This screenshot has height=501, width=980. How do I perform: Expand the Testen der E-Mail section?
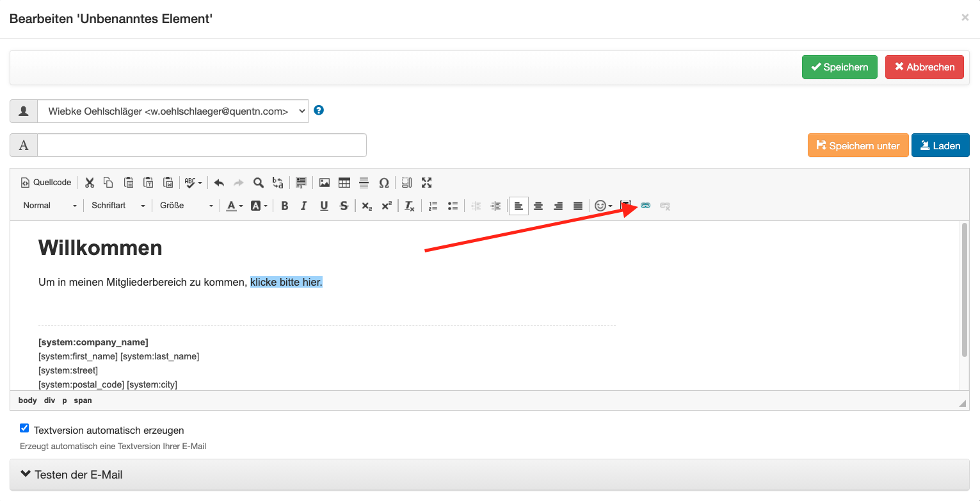point(489,475)
